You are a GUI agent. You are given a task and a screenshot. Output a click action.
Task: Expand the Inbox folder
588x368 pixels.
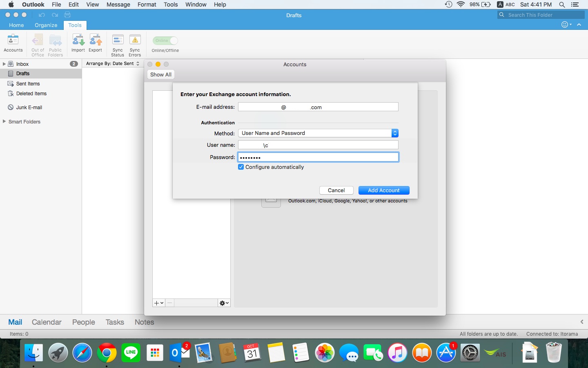4,64
